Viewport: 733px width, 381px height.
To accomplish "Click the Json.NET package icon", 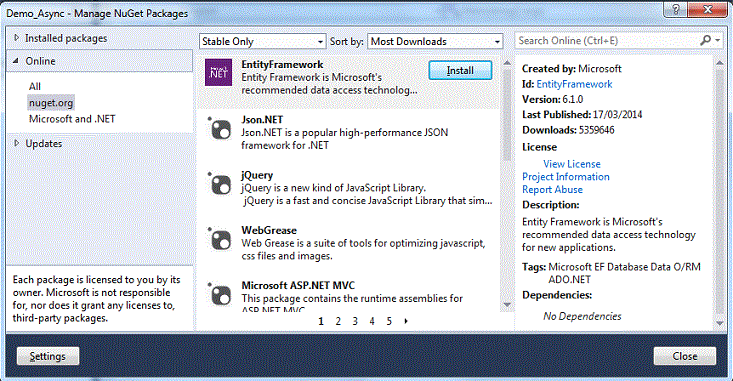I will pyautogui.click(x=219, y=128).
